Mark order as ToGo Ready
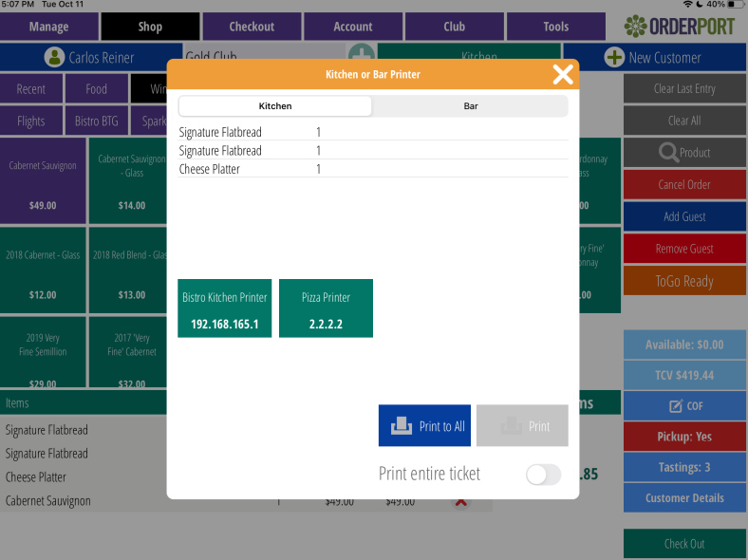The height and width of the screenshot is (560, 748). tap(684, 281)
